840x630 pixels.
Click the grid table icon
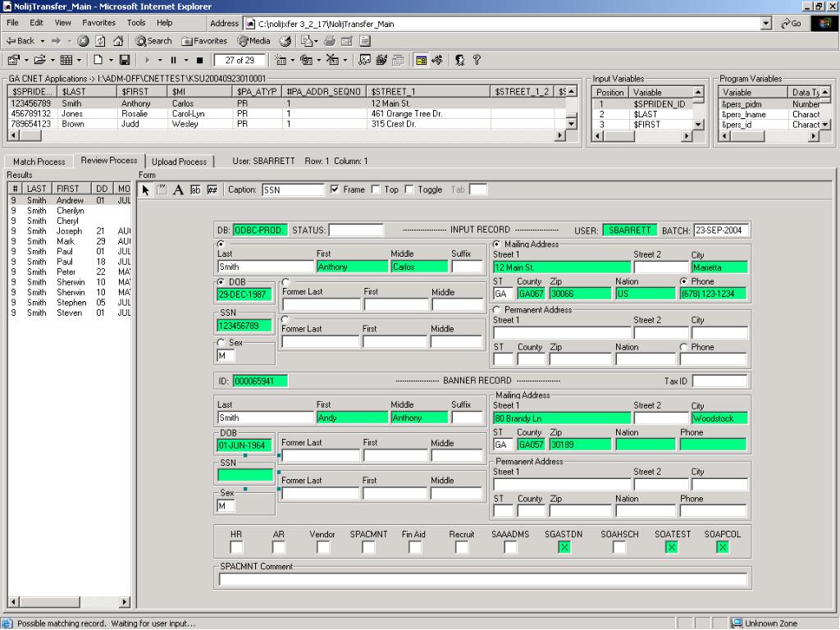click(66, 60)
